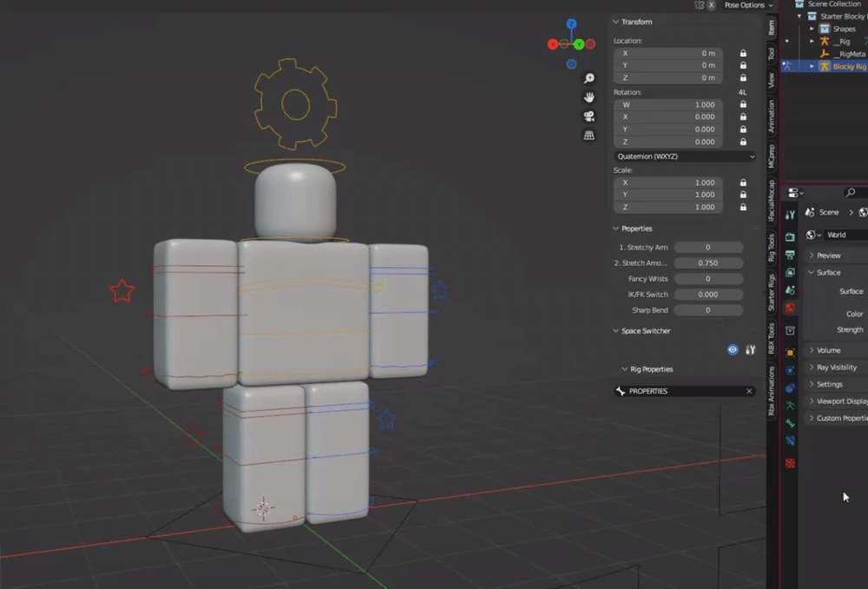Toggle the lock for Location Z
Viewport: 868px width, 589px height.
(x=744, y=78)
